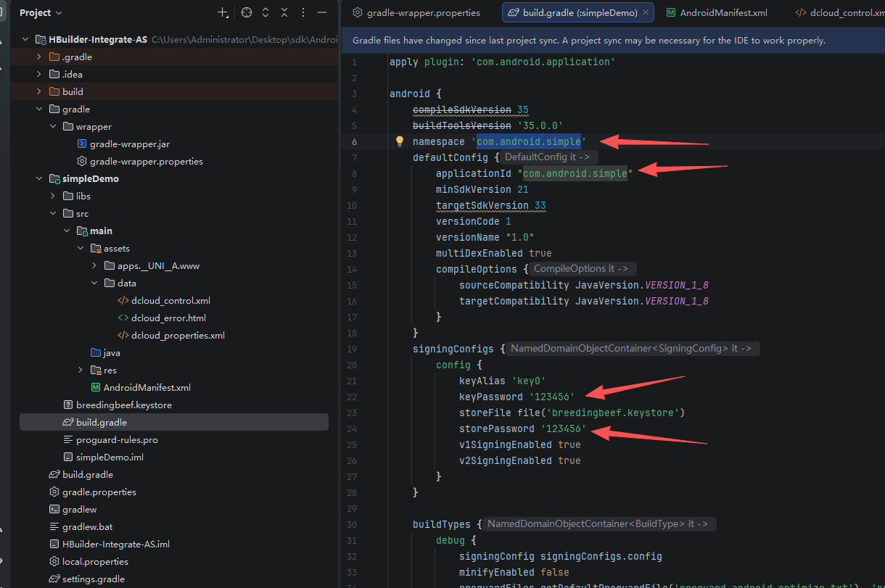Click the Select Opened File crosshair icon
Image resolution: width=885 pixels, height=588 pixels.
coord(247,13)
